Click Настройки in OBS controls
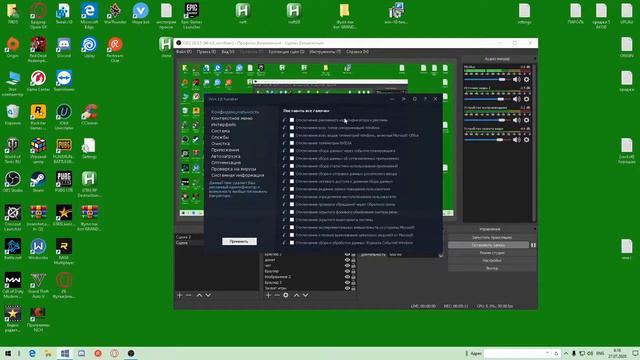 [x=492, y=260]
